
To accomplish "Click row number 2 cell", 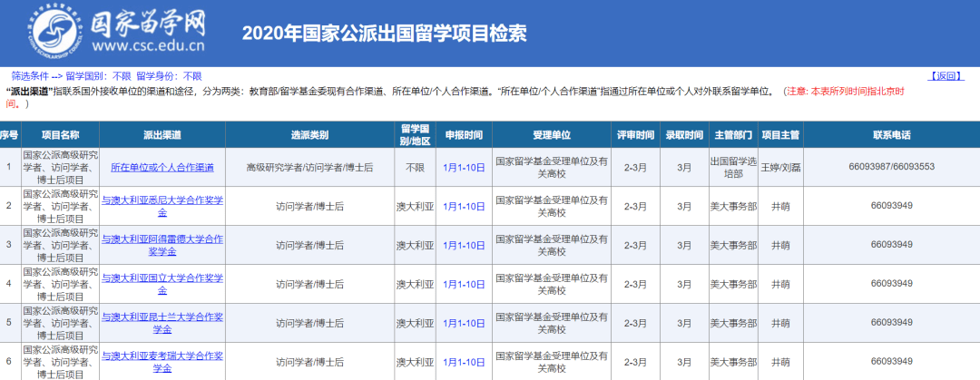I will (x=9, y=206).
